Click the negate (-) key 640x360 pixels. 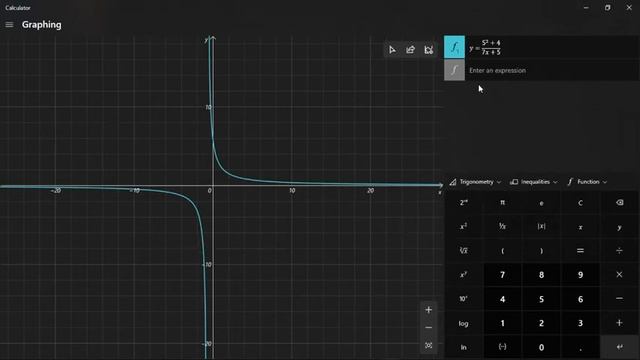pyautogui.click(x=502, y=347)
